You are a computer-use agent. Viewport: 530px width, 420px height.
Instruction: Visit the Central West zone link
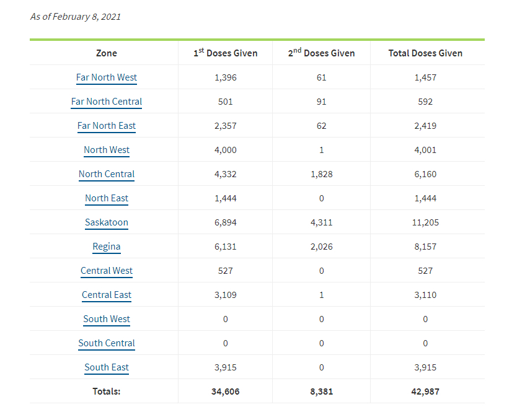107,271
